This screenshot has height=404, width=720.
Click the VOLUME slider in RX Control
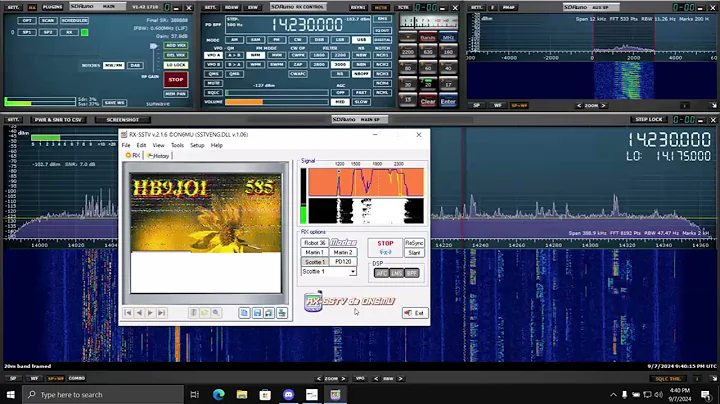277,102
